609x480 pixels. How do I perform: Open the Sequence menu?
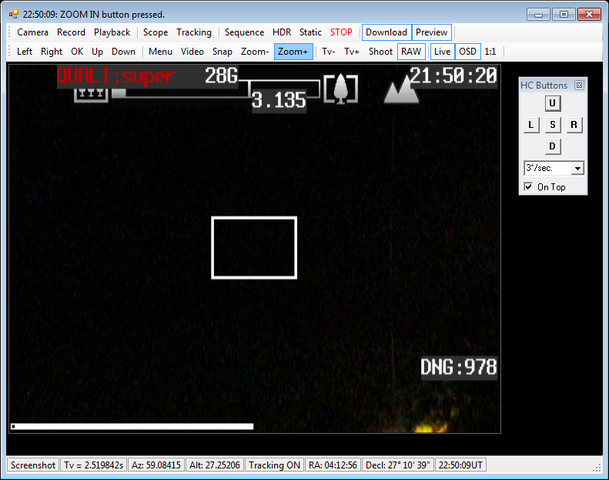tap(244, 32)
